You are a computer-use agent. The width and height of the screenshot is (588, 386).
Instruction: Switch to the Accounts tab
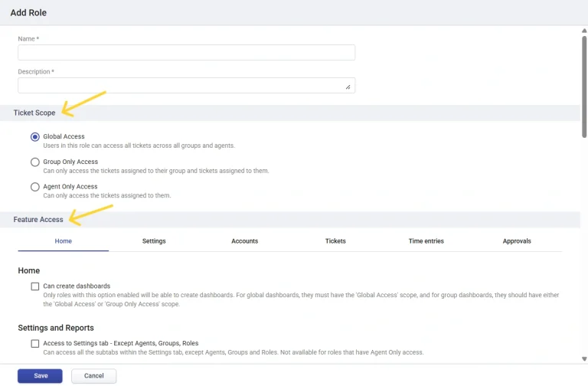point(244,240)
